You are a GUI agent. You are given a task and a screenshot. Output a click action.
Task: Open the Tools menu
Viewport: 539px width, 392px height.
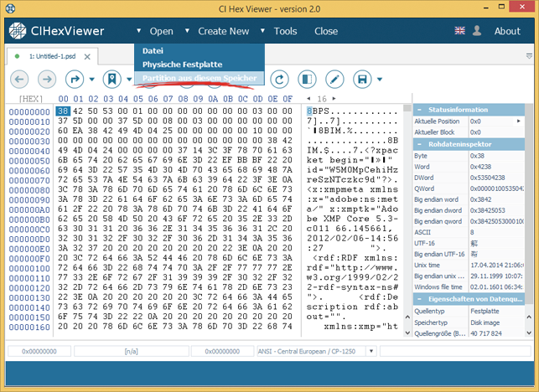tap(285, 31)
